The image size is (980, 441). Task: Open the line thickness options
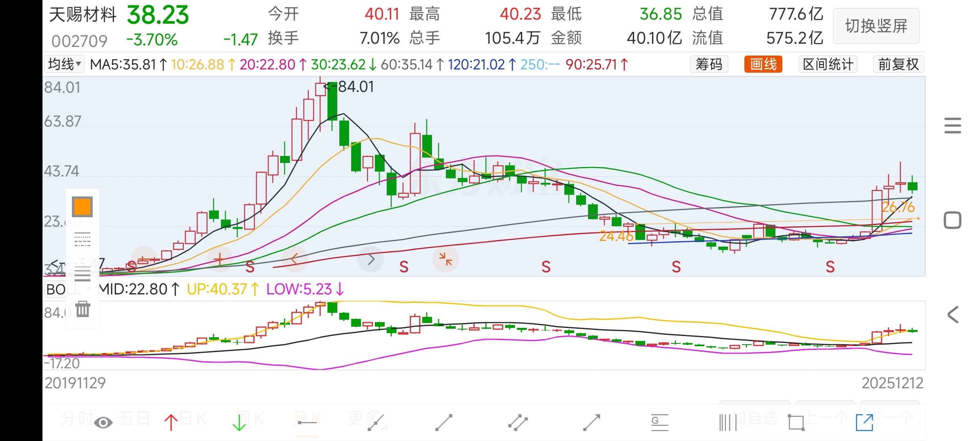coord(82,274)
